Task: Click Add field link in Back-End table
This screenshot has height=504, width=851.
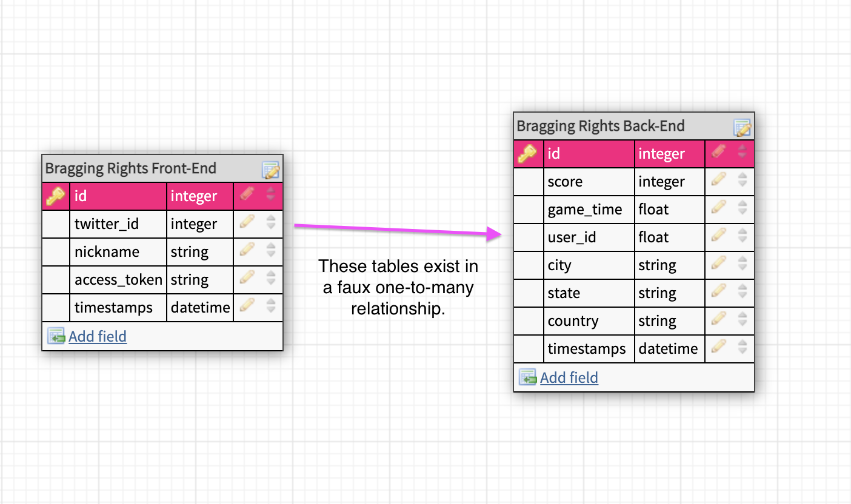Action: [569, 377]
